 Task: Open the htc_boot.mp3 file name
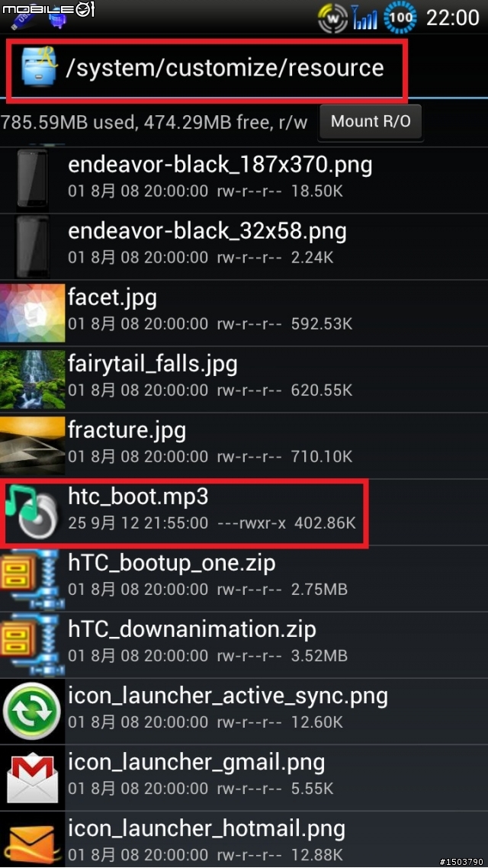pyautogui.click(x=138, y=497)
